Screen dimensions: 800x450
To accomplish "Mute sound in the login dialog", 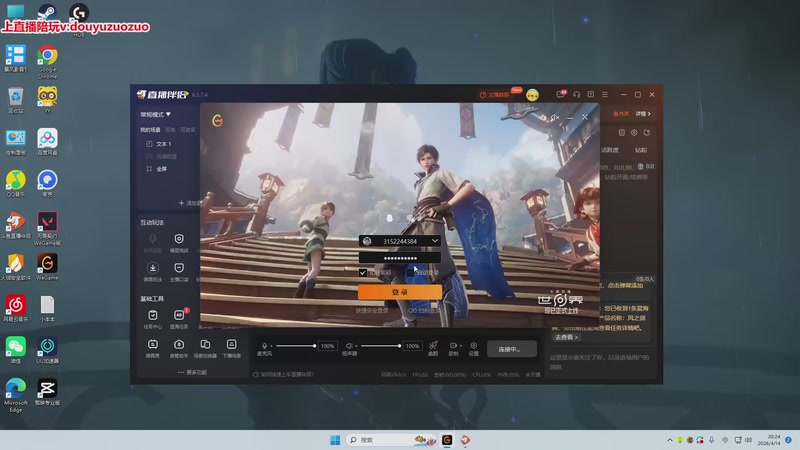I will [554, 117].
